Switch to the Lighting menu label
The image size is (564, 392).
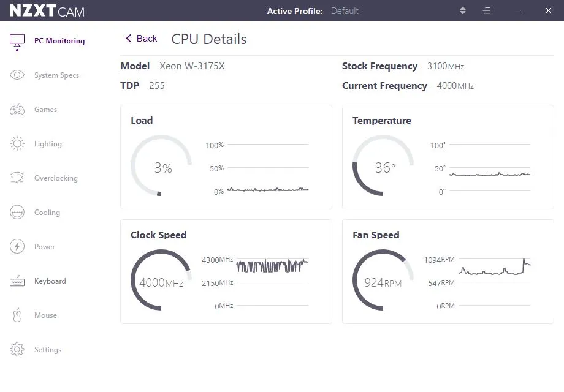click(x=48, y=144)
